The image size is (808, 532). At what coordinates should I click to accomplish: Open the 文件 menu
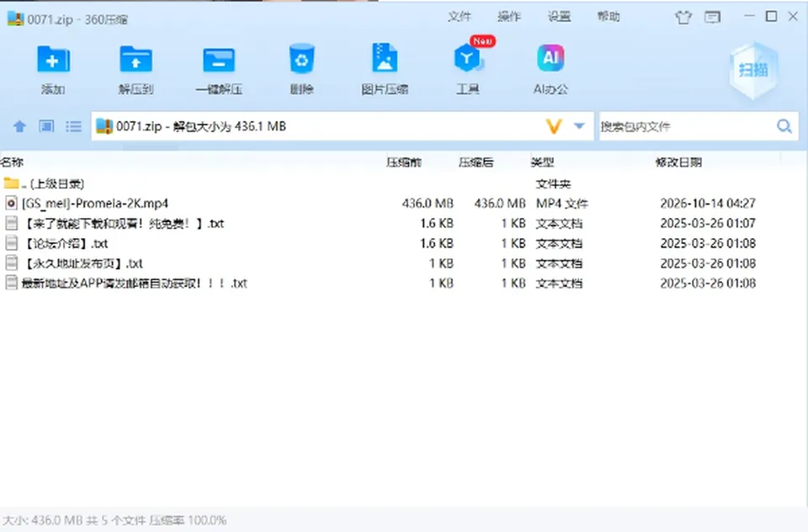[x=460, y=17]
